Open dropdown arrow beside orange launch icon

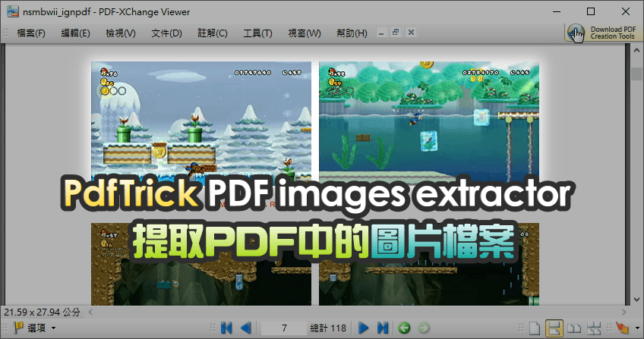click(637, 328)
